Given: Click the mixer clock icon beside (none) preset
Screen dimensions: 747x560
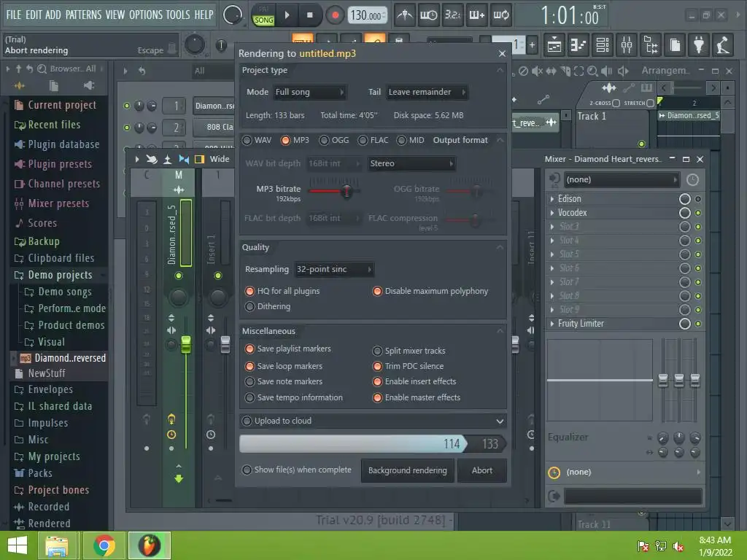Looking at the screenshot, I should pyautogui.click(x=693, y=179).
